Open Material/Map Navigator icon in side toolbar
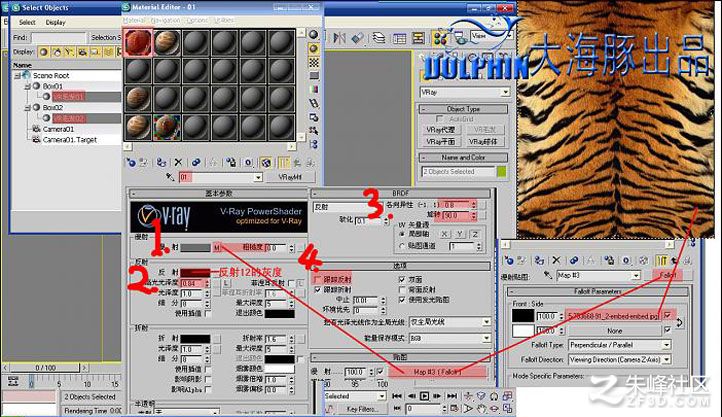This screenshot has width=722, height=417. click(x=314, y=144)
